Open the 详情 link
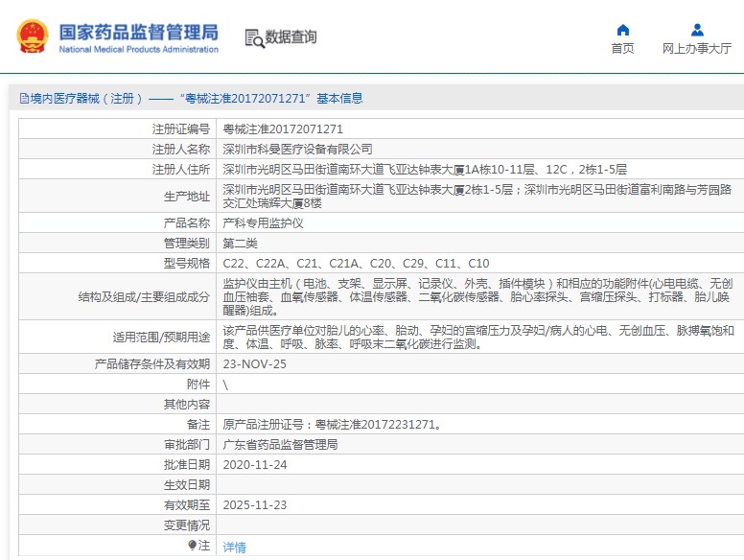This screenshot has height=560, width=744. 234,548
